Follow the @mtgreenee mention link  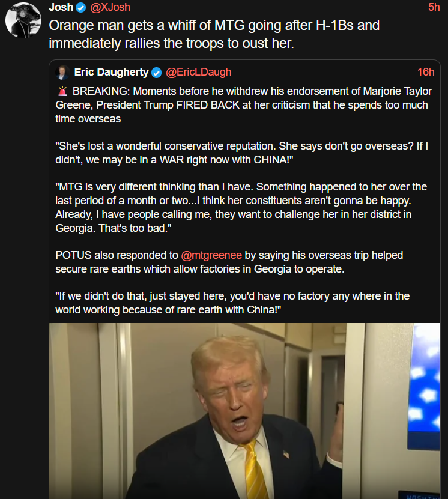pyautogui.click(x=211, y=255)
